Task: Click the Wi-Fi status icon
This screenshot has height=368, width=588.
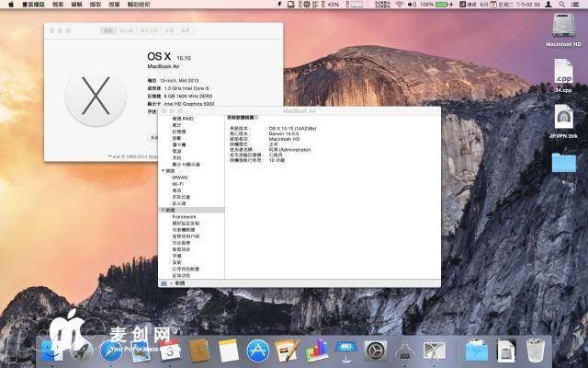Action: click(x=399, y=5)
